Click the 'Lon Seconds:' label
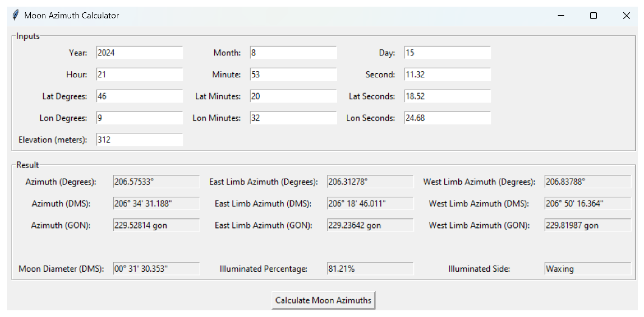644x317 pixels. (370, 118)
